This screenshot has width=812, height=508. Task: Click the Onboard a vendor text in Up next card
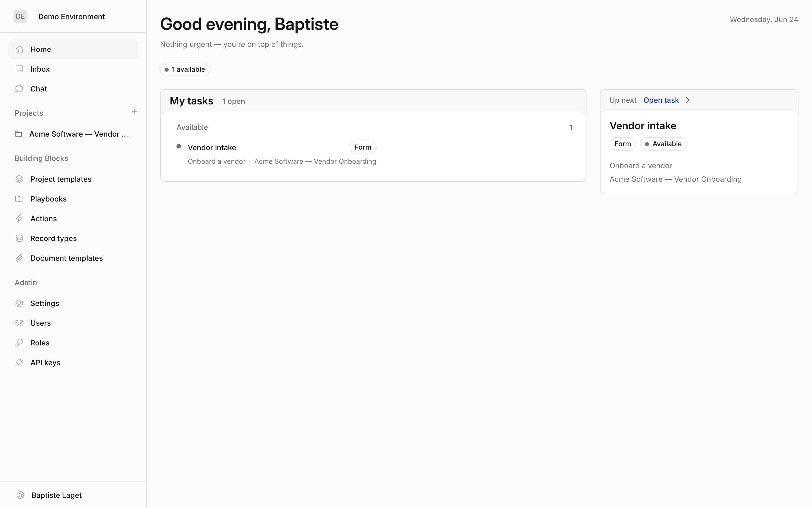coord(641,166)
